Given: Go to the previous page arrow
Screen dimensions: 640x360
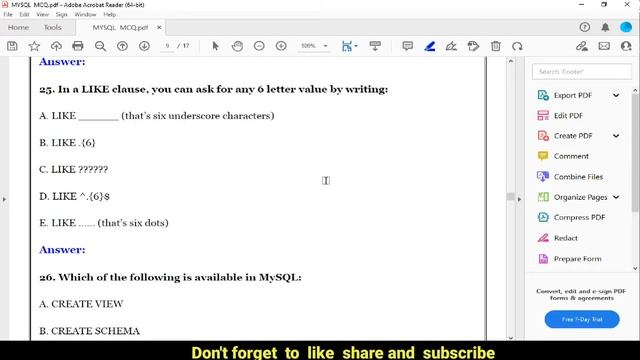Looking at the screenshot, I should [122, 46].
